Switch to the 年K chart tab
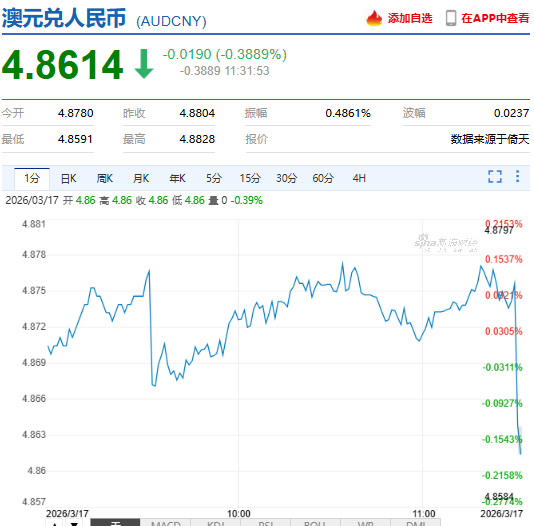 (177, 178)
